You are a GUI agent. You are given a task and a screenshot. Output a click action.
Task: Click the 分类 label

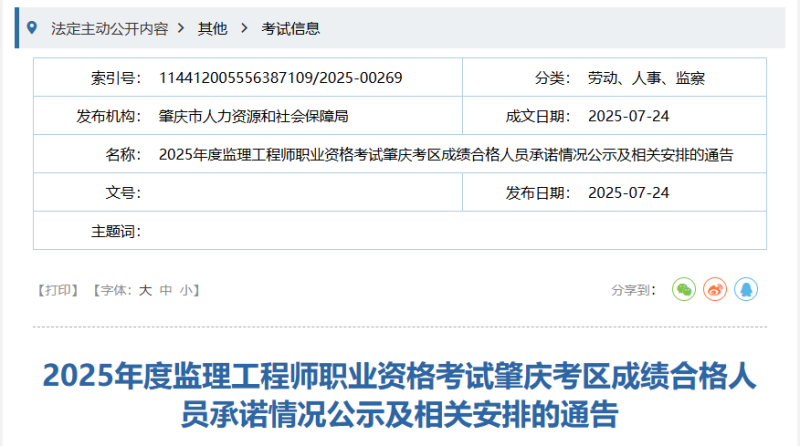[553, 78]
